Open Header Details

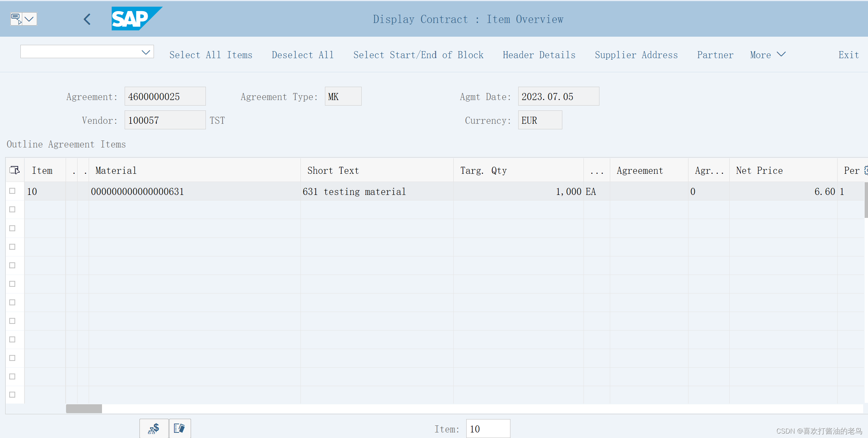539,54
